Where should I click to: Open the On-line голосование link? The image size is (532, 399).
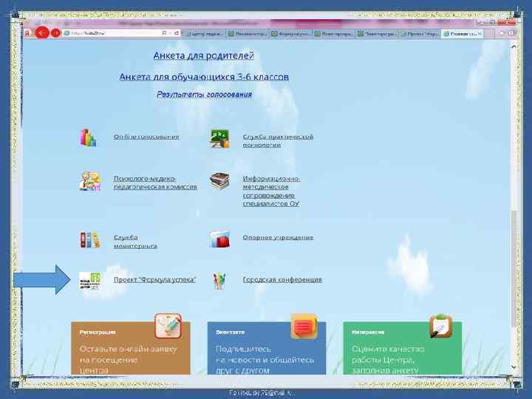pos(146,137)
